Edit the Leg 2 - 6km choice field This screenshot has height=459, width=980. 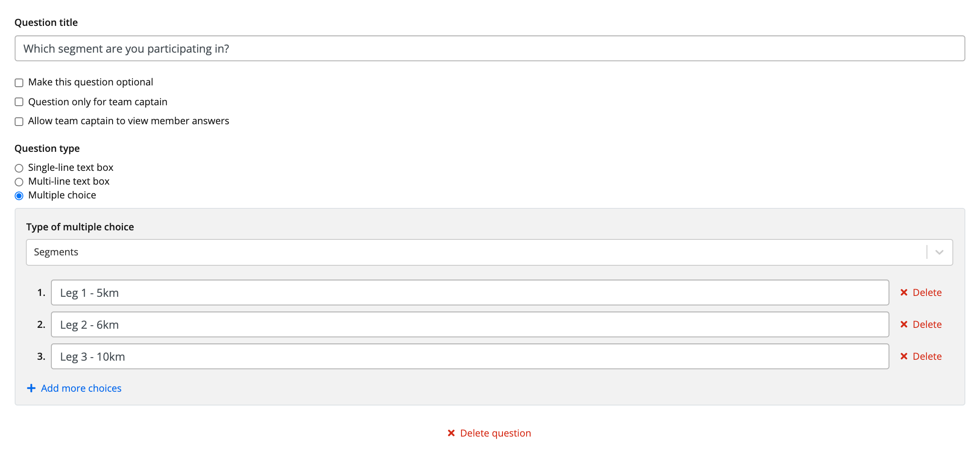470,324
